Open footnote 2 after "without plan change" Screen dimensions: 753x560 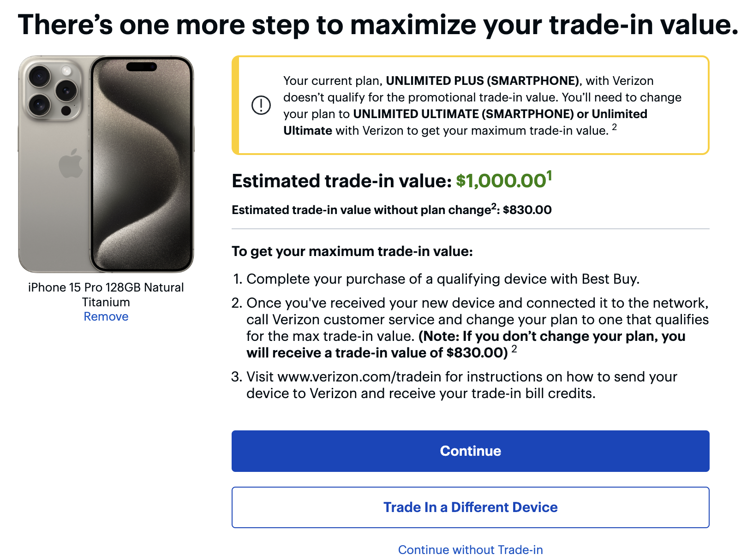(493, 206)
